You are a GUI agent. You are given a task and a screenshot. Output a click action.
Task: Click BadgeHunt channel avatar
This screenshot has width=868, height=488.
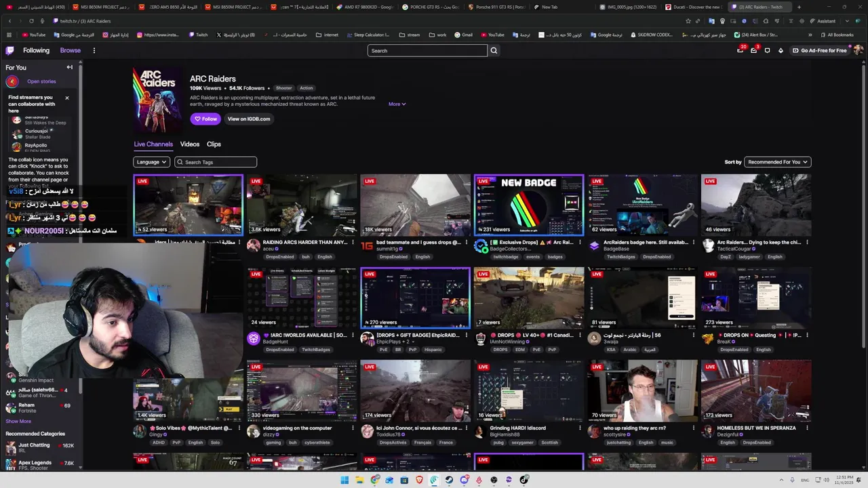254,338
